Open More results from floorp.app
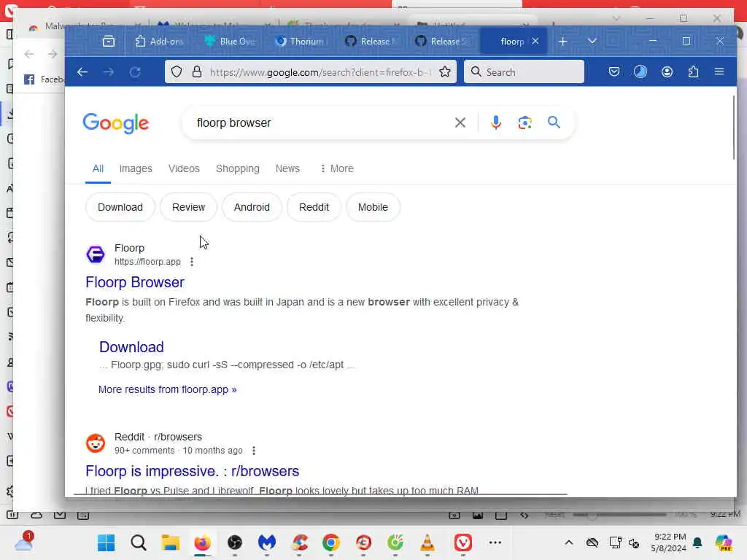The width and height of the screenshot is (747, 560). click(167, 389)
